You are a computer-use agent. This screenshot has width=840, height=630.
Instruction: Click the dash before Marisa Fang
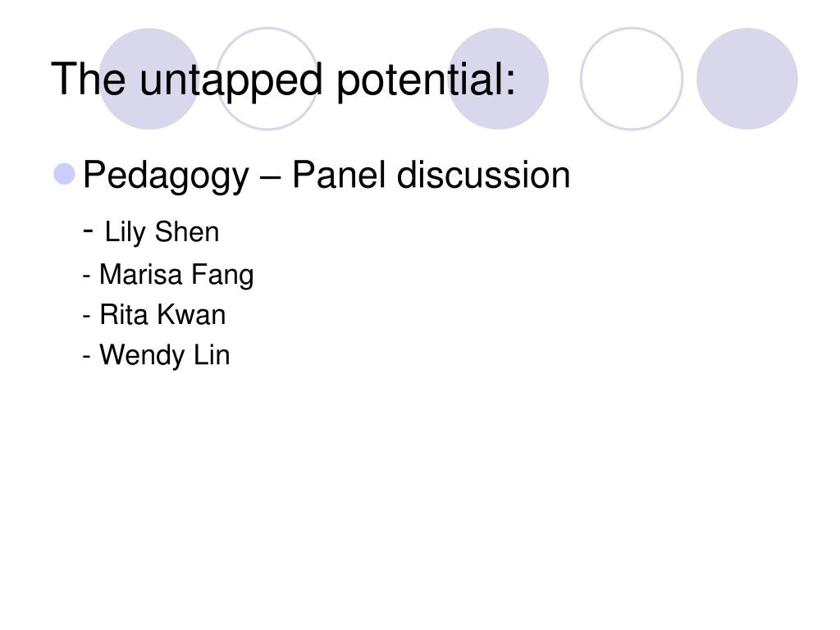[87, 276]
